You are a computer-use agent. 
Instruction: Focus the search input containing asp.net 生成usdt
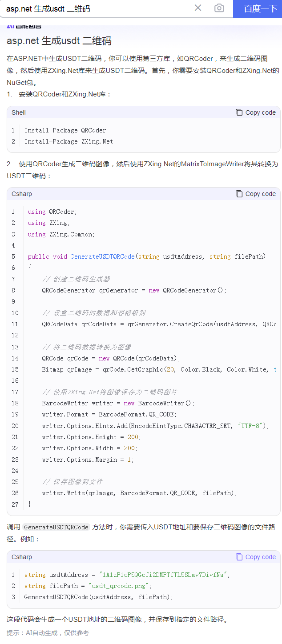coord(98,8)
